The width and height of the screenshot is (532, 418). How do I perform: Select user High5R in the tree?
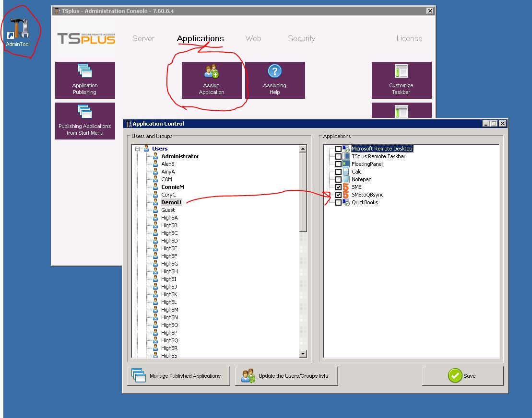[169, 348]
